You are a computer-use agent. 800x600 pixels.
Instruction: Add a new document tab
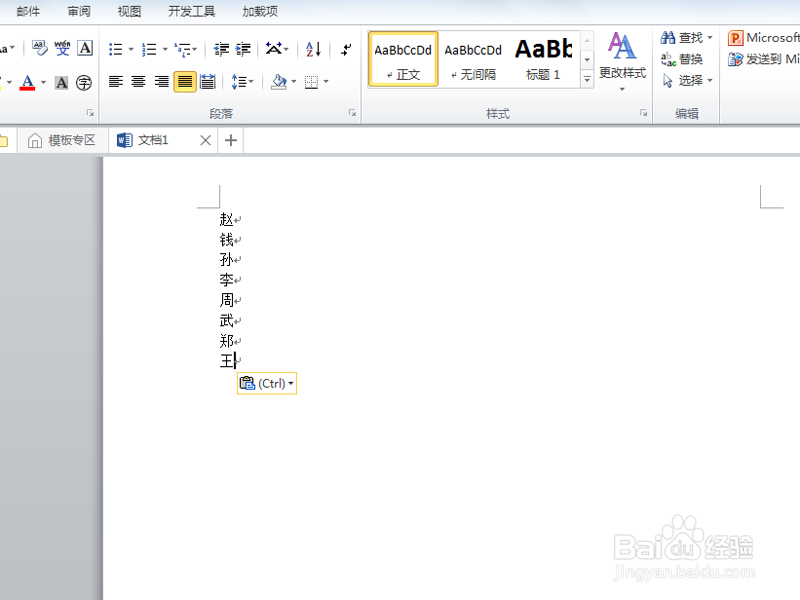pos(231,140)
